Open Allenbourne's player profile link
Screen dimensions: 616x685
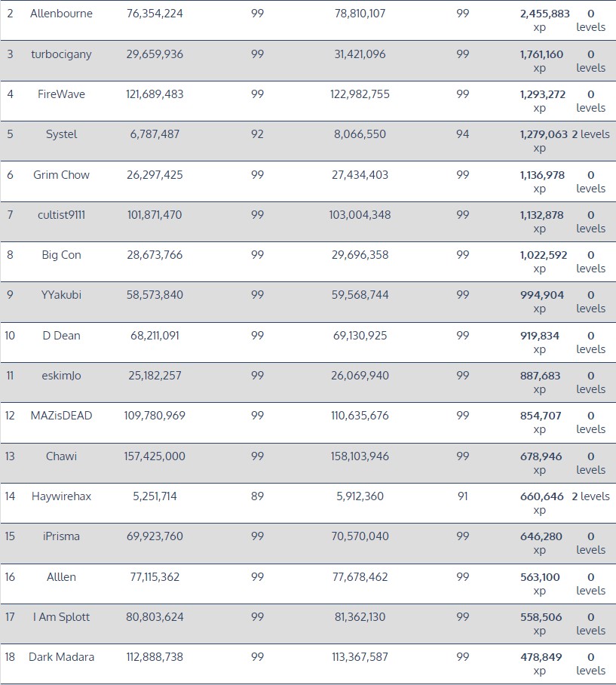coord(61,14)
